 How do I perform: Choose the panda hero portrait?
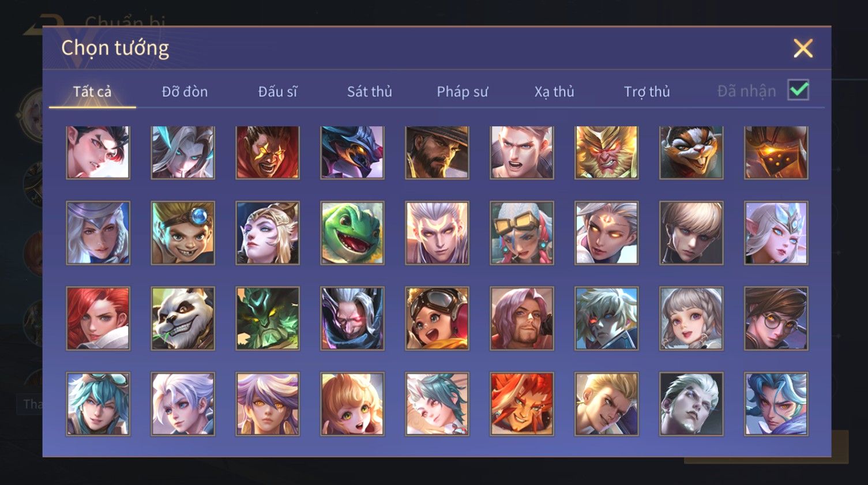(183, 318)
